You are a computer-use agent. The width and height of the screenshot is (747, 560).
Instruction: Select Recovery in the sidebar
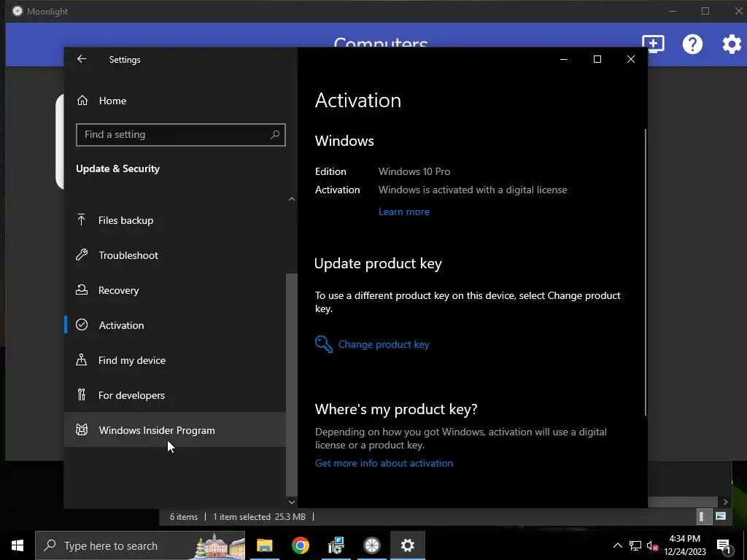175,290
